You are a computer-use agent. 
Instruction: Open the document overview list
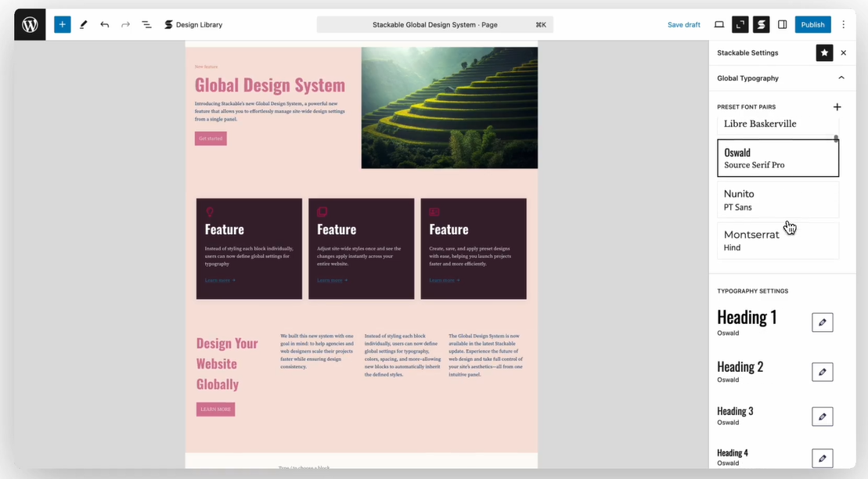[146, 24]
